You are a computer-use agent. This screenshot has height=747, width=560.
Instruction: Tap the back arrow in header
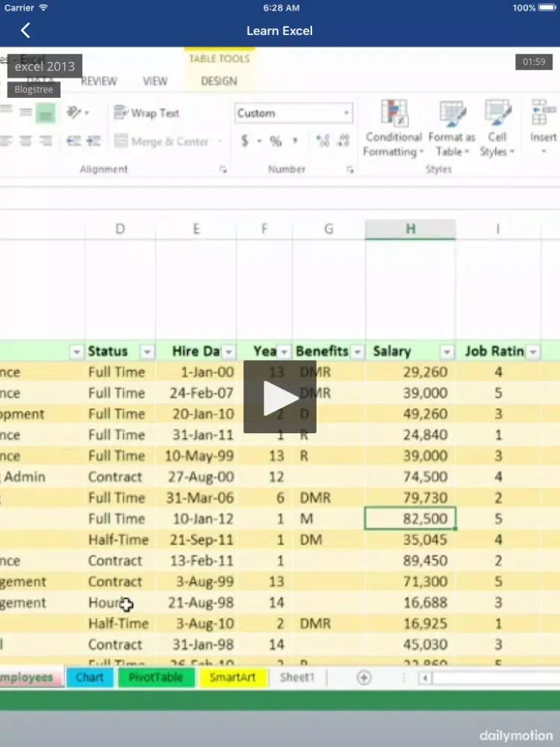pos(25,31)
